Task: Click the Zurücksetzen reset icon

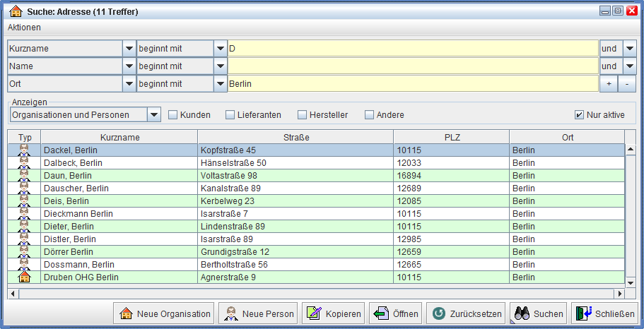Action: tap(439, 313)
